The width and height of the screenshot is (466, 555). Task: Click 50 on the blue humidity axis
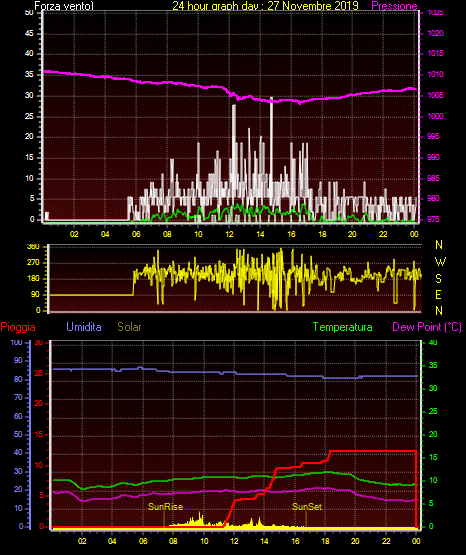tap(18, 434)
